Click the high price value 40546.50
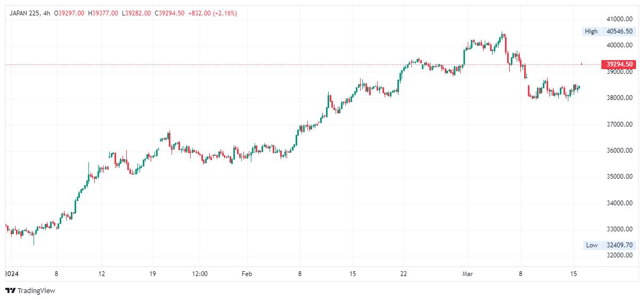Image resolution: width=644 pixels, height=300 pixels. pos(619,31)
